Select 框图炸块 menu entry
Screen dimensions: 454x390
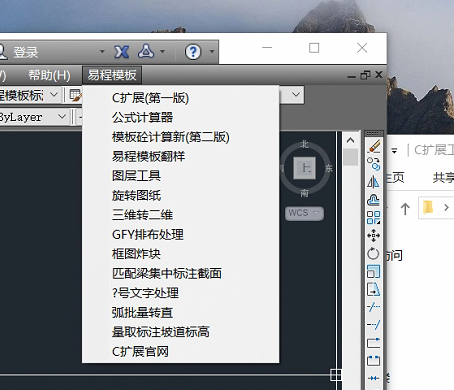click(180, 254)
